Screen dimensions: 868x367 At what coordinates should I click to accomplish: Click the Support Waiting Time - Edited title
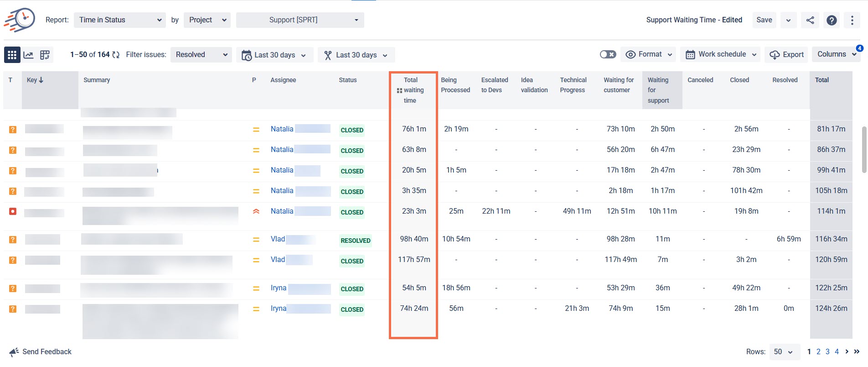click(694, 20)
